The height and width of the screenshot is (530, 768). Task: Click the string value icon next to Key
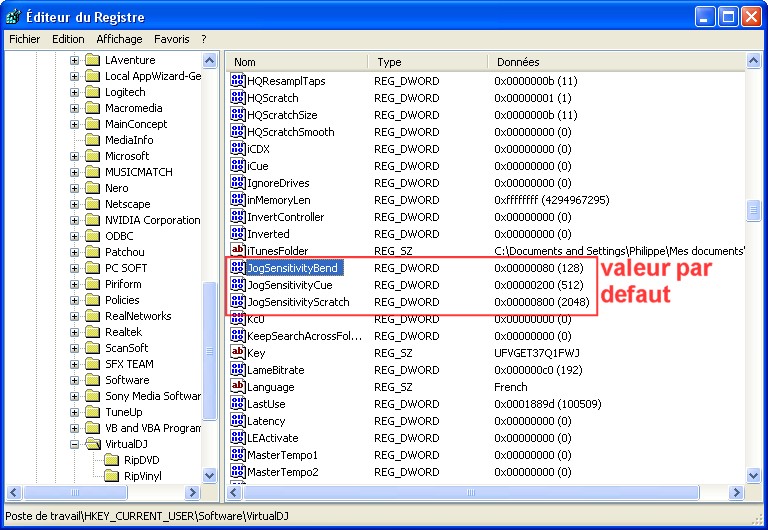(x=238, y=353)
